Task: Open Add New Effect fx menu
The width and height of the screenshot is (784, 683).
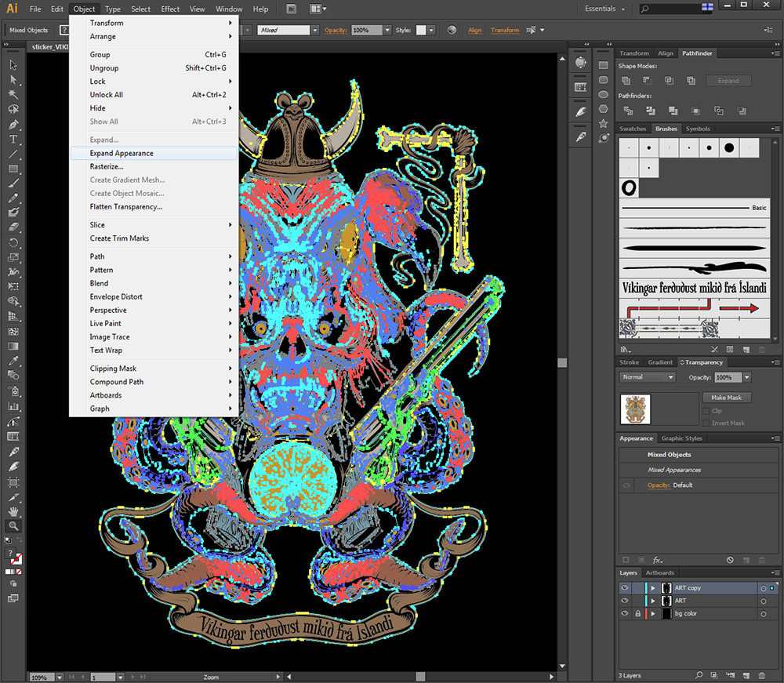Action: pos(658,560)
